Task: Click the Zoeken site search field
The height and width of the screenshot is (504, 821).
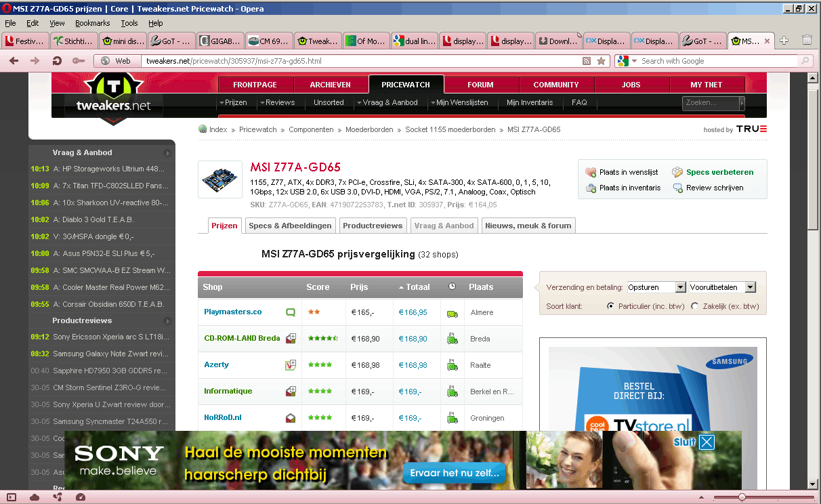Action: [710, 103]
